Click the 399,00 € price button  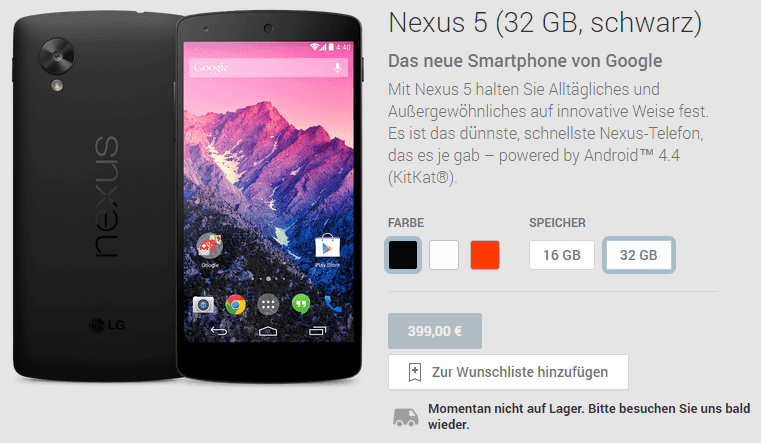tap(434, 331)
